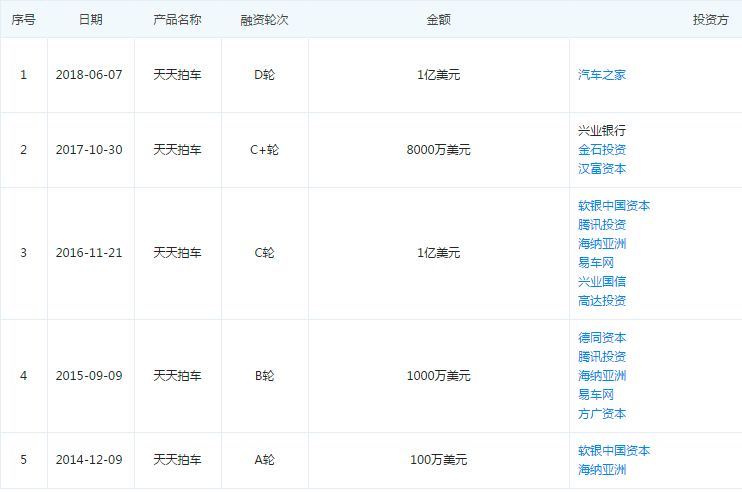
Task: Select the B轮 financing round cell
Action: pos(264,376)
